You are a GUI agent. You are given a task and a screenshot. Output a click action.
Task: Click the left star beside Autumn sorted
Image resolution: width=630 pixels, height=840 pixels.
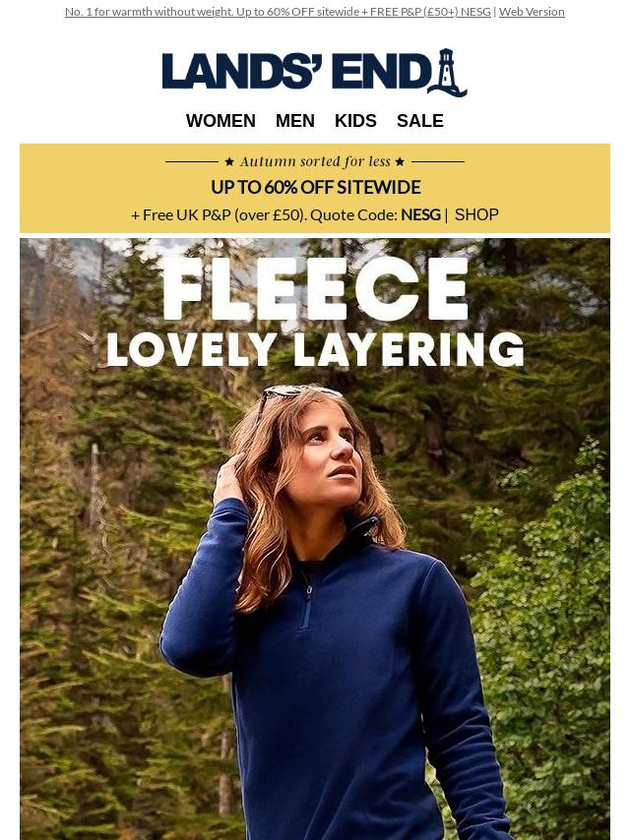(x=229, y=161)
